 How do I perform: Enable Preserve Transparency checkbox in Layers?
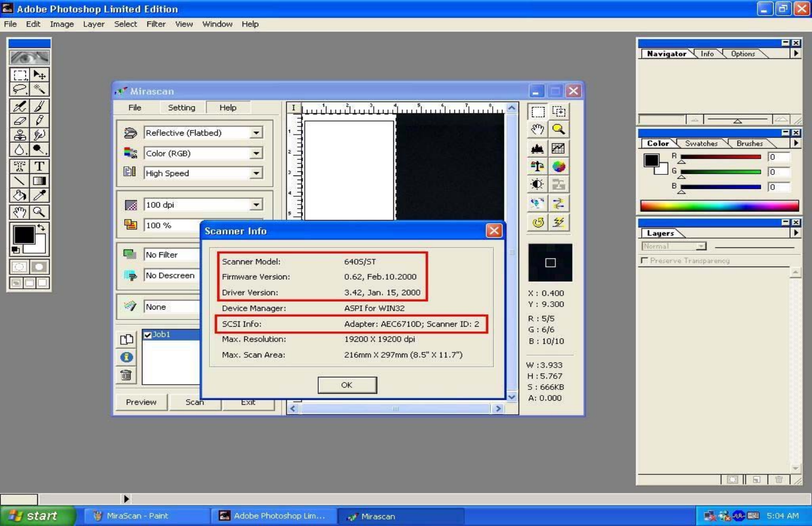point(644,260)
